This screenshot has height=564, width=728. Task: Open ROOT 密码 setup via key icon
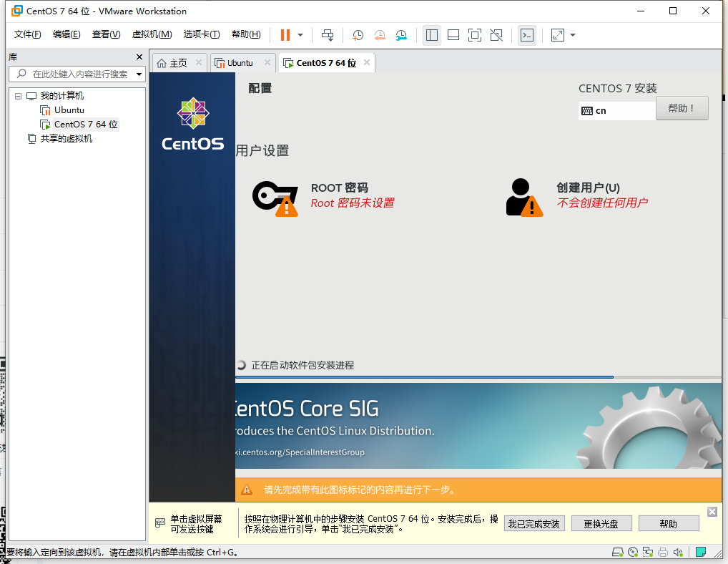pyautogui.click(x=275, y=198)
